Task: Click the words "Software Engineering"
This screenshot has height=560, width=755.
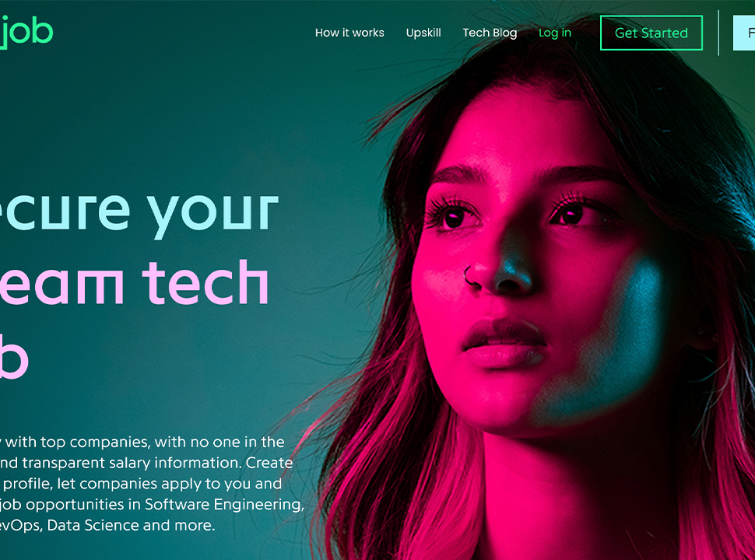Action: pos(224,504)
